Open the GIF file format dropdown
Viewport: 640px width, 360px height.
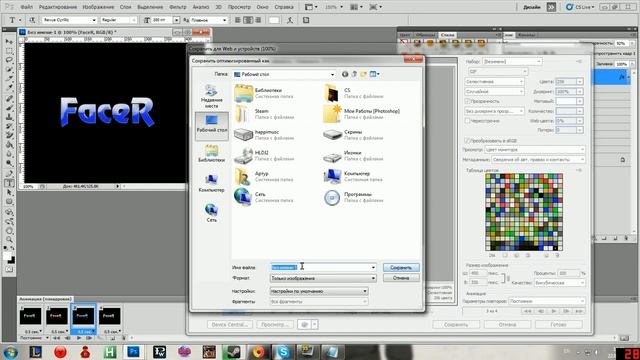point(497,71)
